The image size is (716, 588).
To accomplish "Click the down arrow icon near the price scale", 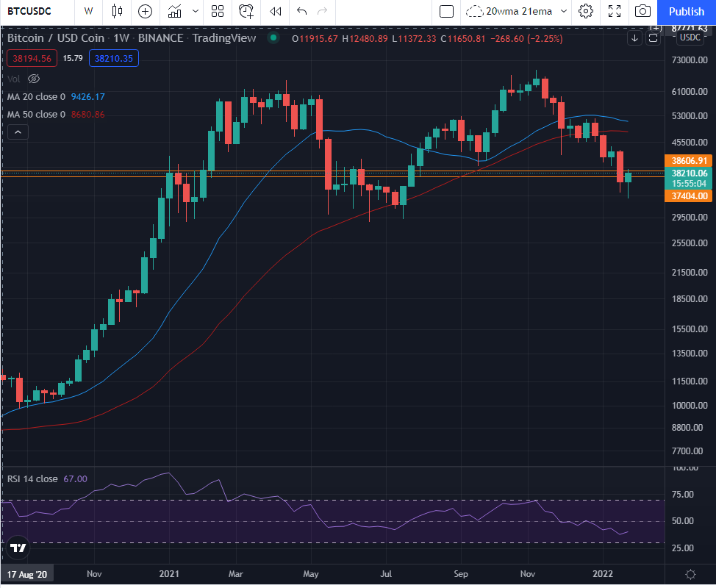I will pos(634,38).
